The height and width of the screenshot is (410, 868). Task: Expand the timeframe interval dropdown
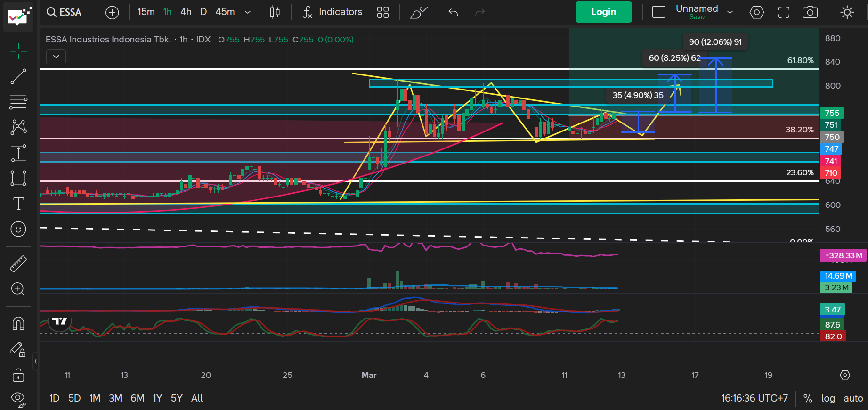click(248, 12)
